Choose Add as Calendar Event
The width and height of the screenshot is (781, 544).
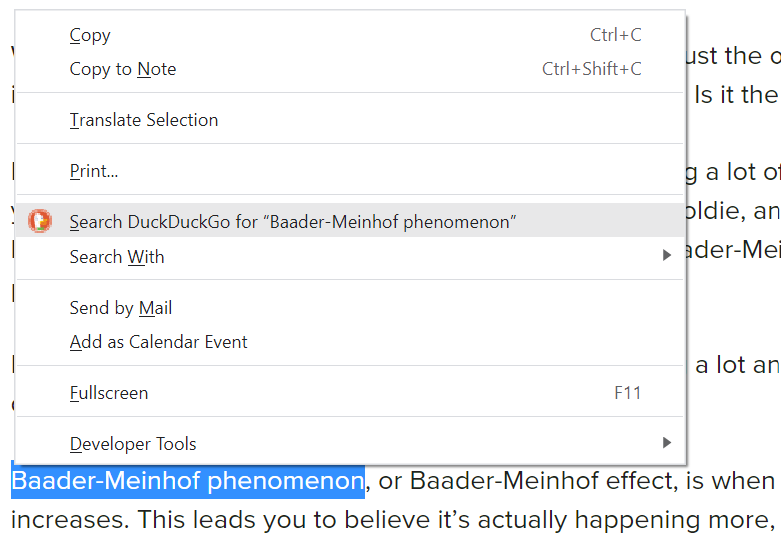350,342
